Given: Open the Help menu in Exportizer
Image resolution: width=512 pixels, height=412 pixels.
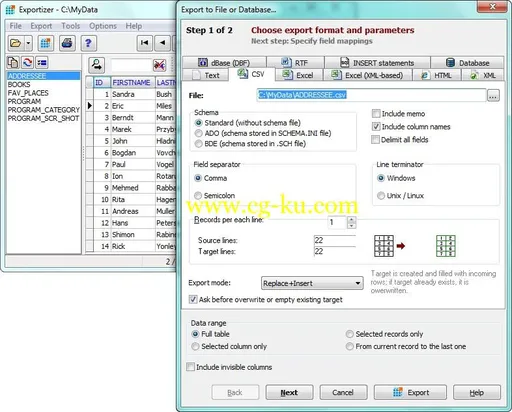Looking at the screenshot, I should [x=134, y=26].
